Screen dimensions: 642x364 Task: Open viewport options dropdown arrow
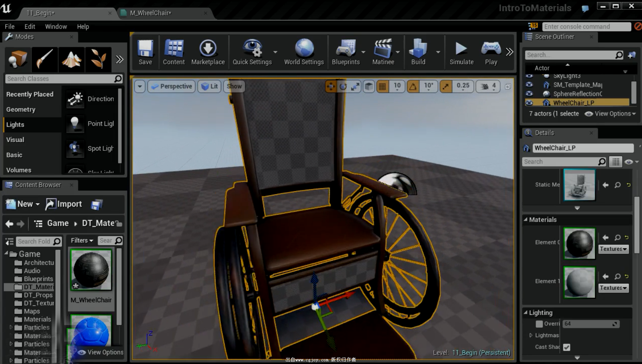click(x=140, y=87)
